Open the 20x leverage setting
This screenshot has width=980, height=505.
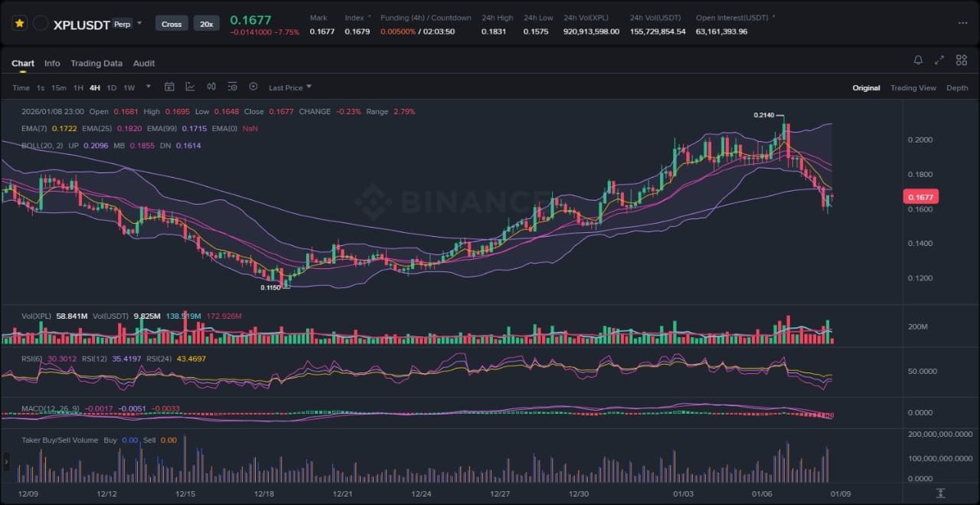point(206,24)
